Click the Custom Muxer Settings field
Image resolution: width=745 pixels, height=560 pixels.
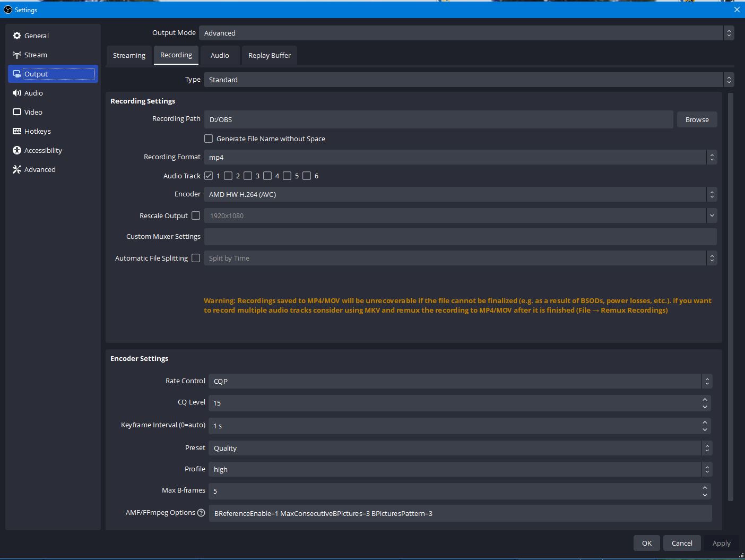click(460, 237)
